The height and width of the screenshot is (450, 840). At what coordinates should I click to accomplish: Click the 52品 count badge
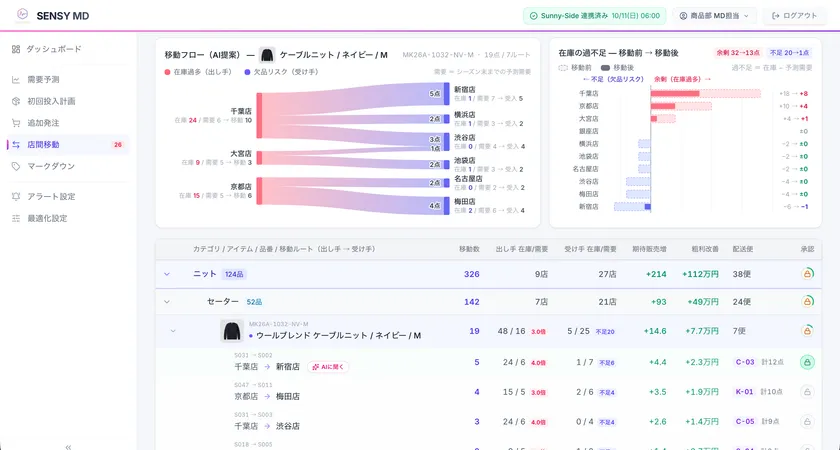pos(254,302)
